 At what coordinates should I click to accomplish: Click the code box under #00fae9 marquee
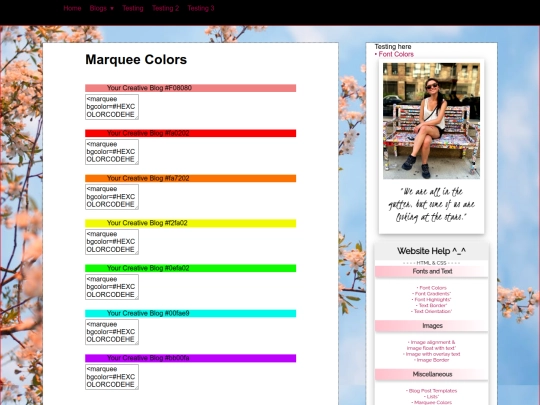[112, 332]
